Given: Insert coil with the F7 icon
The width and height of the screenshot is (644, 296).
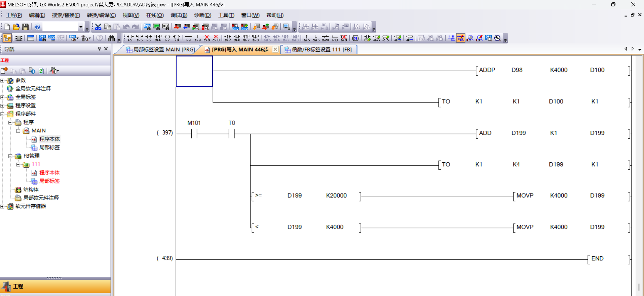Looking at the screenshot, I should (x=167, y=38).
